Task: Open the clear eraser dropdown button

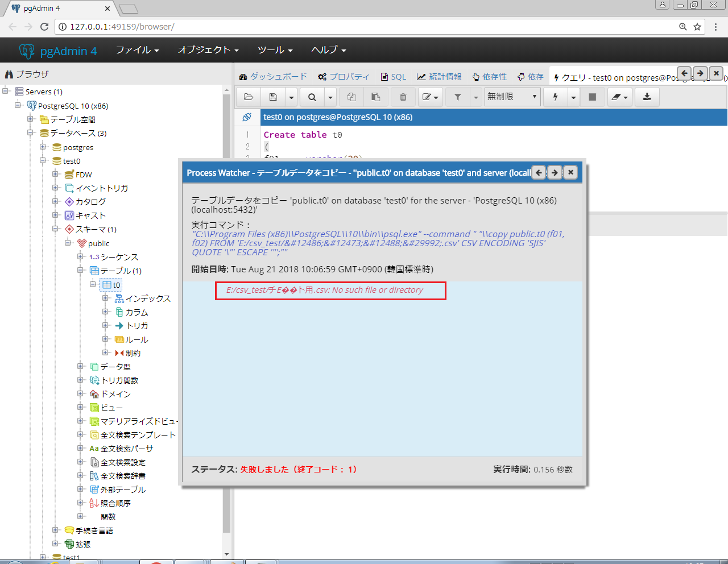Action: coord(620,97)
